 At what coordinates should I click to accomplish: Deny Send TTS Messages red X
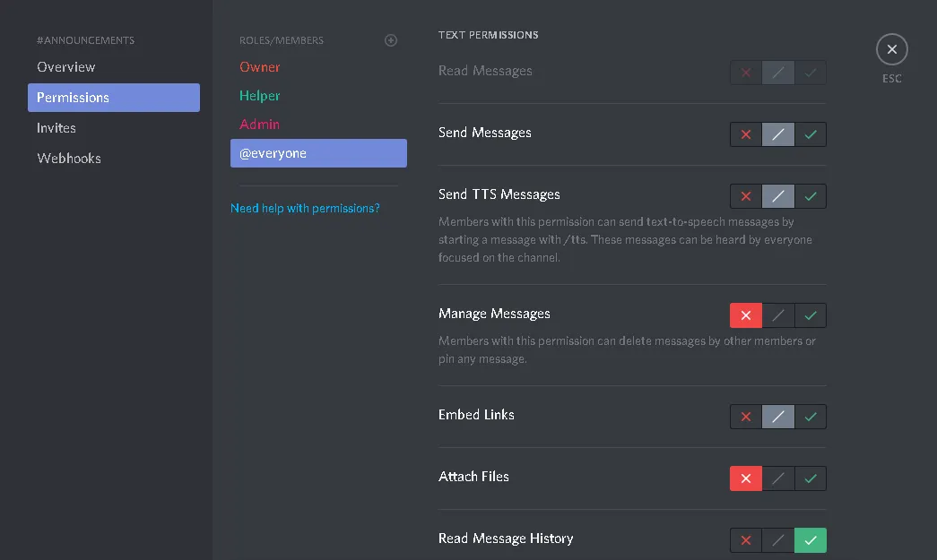point(746,196)
